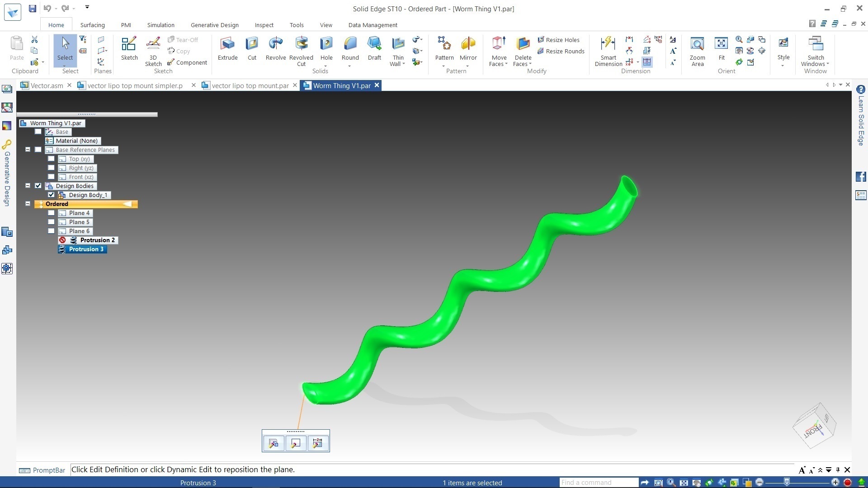The width and height of the screenshot is (868, 488).
Task: Open the Smart Dimension tool
Action: [608, 51]
